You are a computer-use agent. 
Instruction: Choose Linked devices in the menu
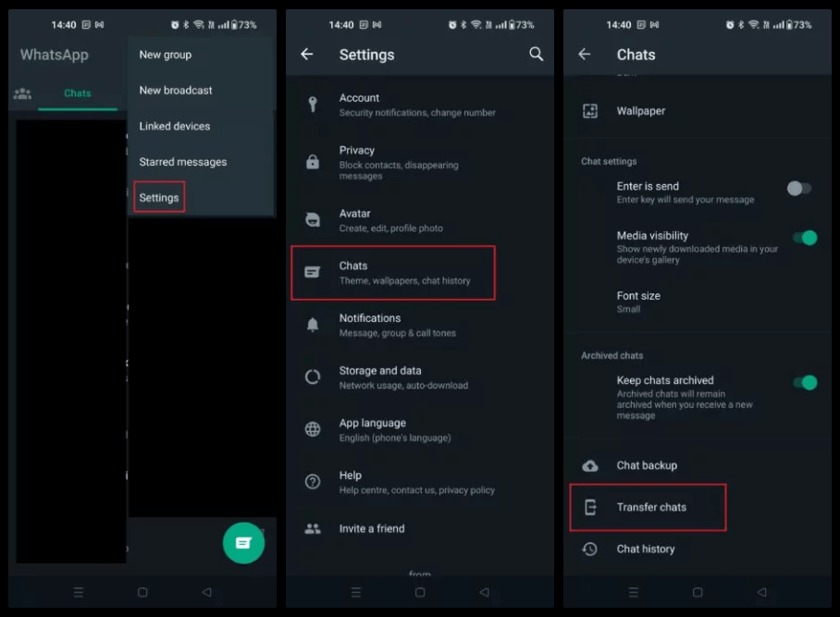pos(175,126)
